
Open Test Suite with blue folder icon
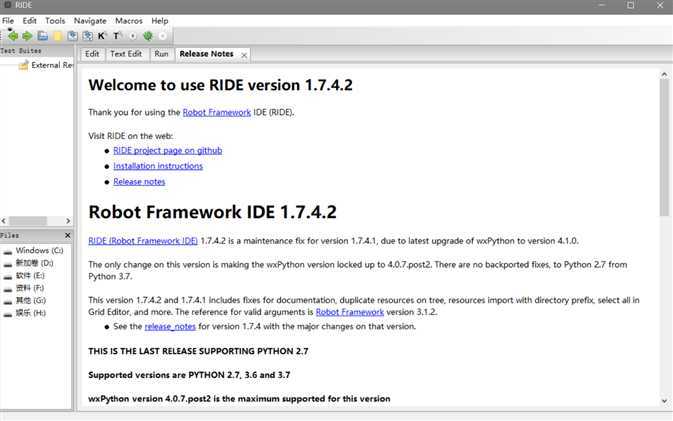tap(42, 36)
